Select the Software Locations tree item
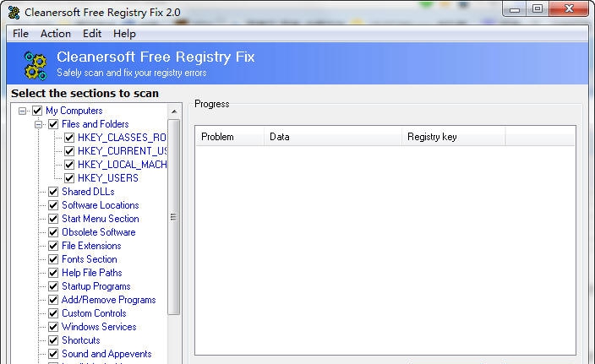Viewport: 595px width, 364px height. [101, 205]
